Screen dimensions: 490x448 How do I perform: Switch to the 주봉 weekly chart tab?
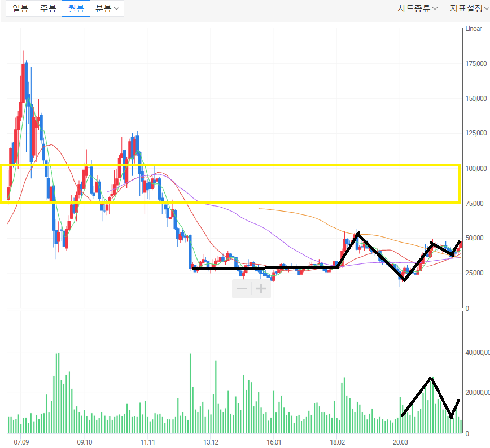(48, 8)
